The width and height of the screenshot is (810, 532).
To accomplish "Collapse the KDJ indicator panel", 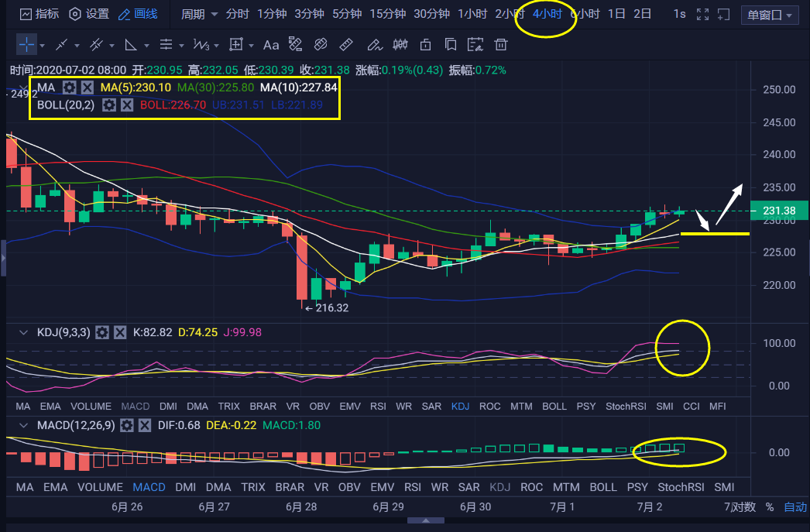I will pos(23,333).
